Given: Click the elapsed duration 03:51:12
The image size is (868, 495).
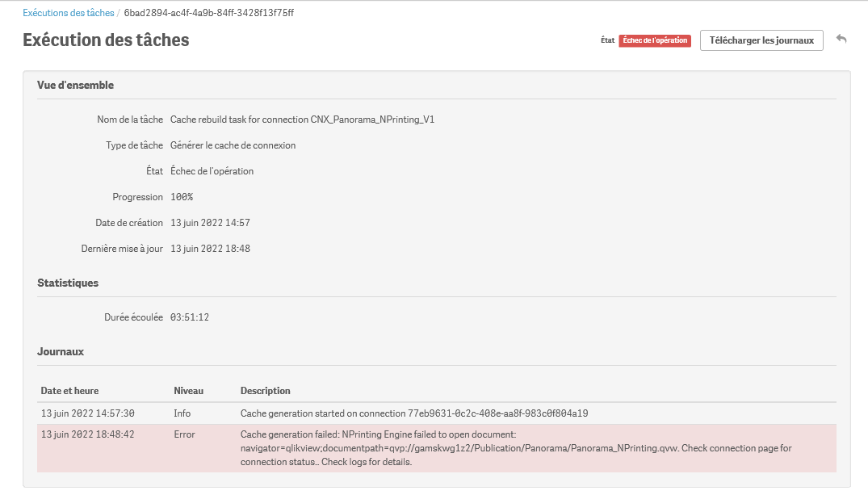Looking at the screenshot, I should click(x=190, y=317).
